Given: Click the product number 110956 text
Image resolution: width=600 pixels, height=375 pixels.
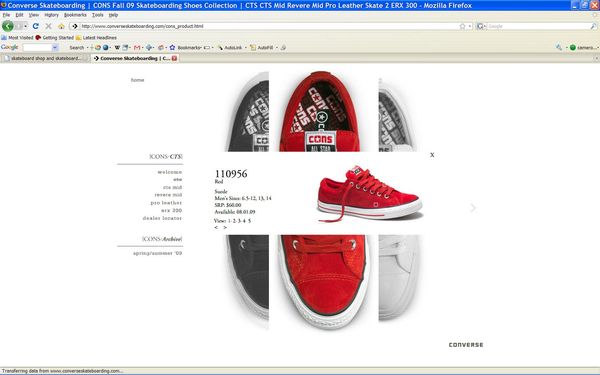Looking at the screenshot, I should 231,174.
